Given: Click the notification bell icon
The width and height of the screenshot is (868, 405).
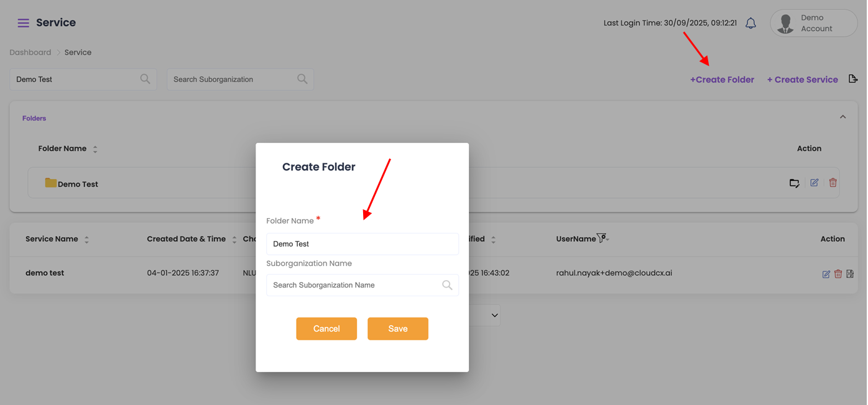Looking at the screenshot, I should (750, 24).
